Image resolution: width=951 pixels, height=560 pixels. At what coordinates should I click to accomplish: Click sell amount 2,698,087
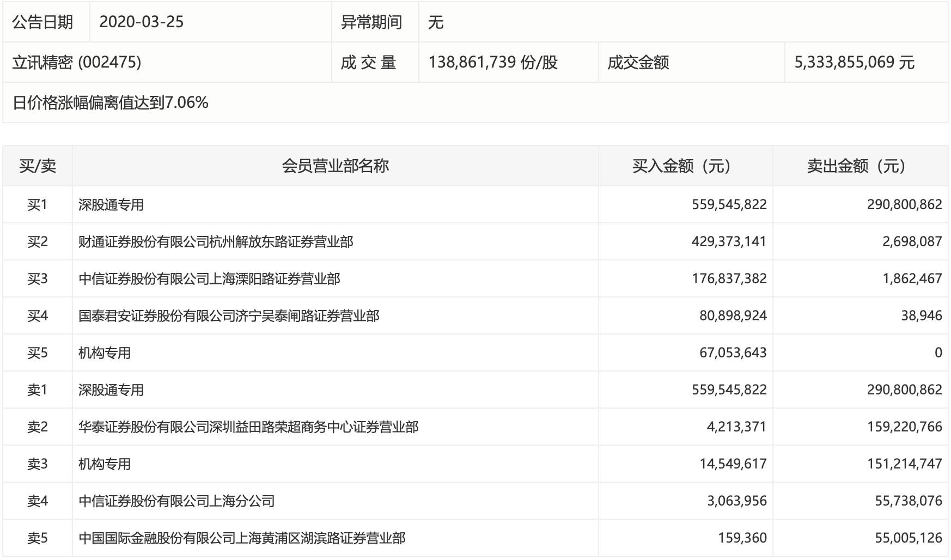point(912,242)
